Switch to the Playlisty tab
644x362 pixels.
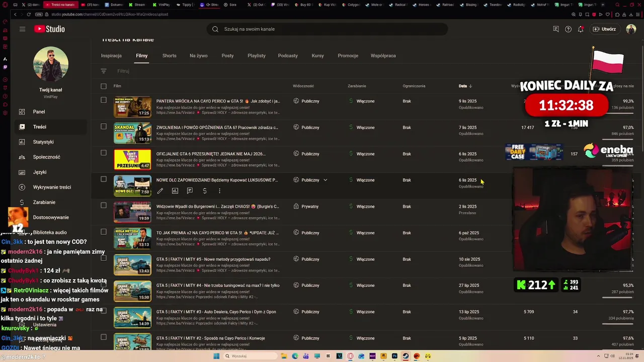[256, 56]
